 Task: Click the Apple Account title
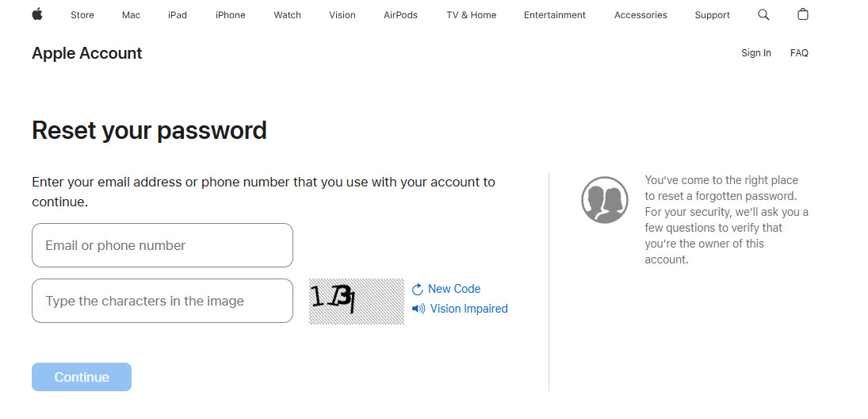[x=87, y=53]
